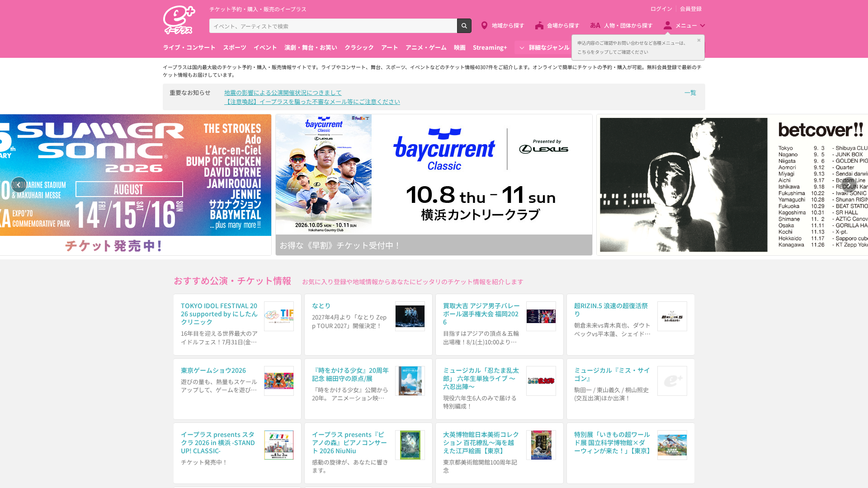Open イープラス presents スタクラ 2026 title
The height and width of the screenshot is (488, 868).
point(218,442)
